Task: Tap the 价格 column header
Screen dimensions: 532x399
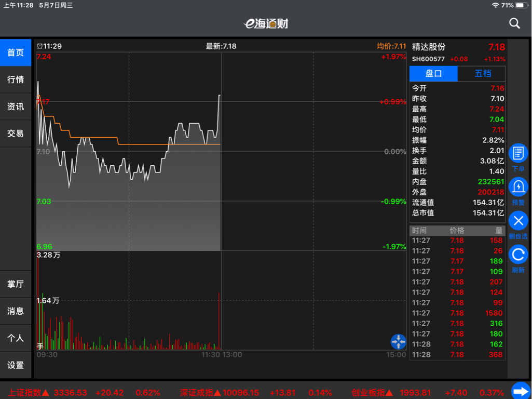Action: coord(457,231)
